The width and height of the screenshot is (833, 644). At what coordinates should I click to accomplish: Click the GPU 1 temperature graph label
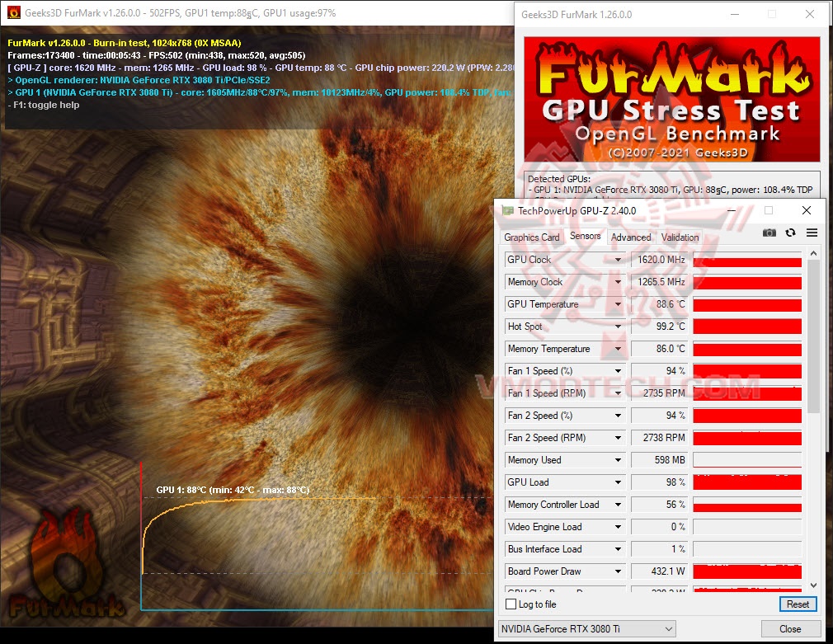(233, 490)
